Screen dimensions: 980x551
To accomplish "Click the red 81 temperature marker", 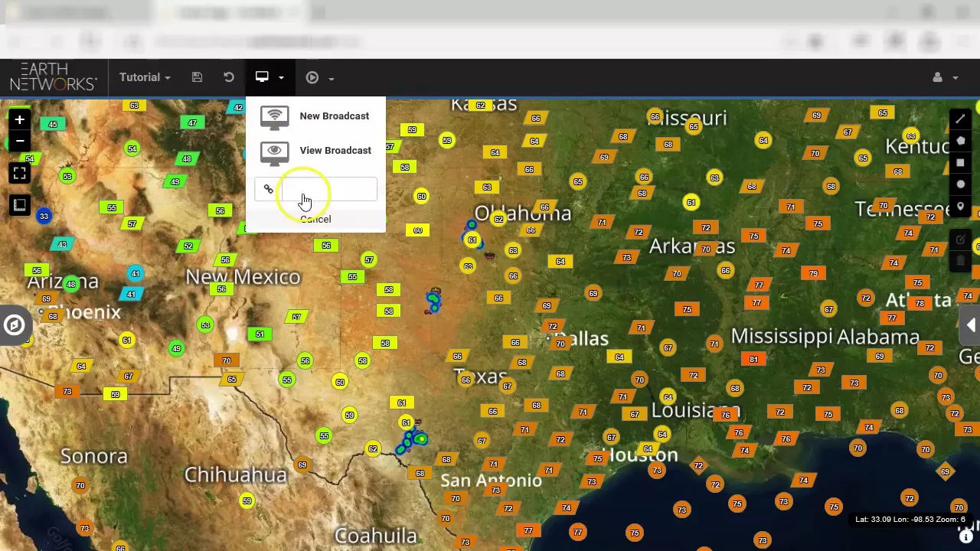I will [x=753, y=360].
